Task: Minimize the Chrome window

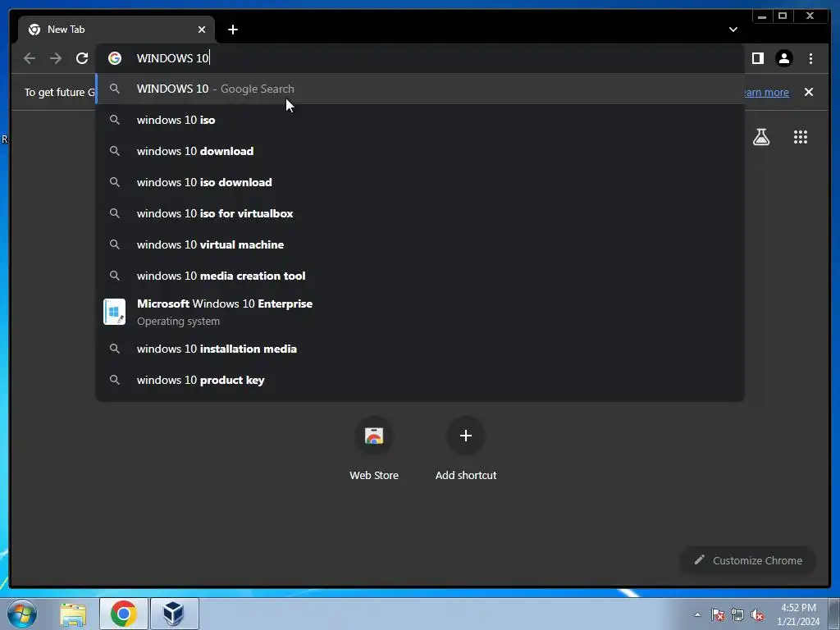Action: click(x=762, y=16)
